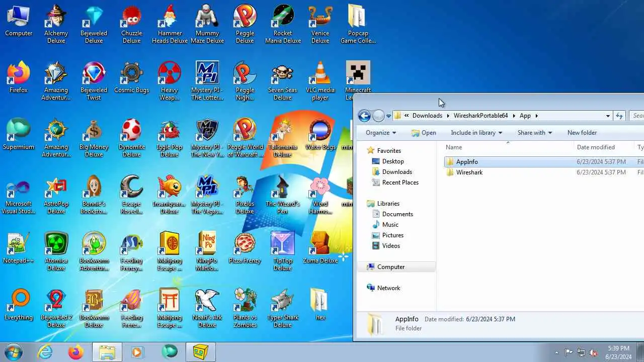Viewport: 644px width, 362px height.
Task: Open the Alchemy Deluxe desktop shortcut
Action: (x=56, y=24)
